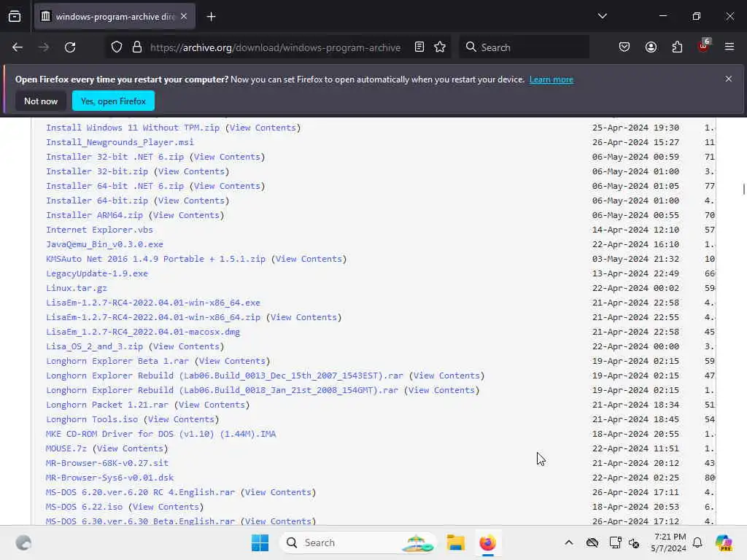View Contents of Installer 64-bit.zip
The width and height of the screenshot is (747, 560).
[x=192, y=201]
